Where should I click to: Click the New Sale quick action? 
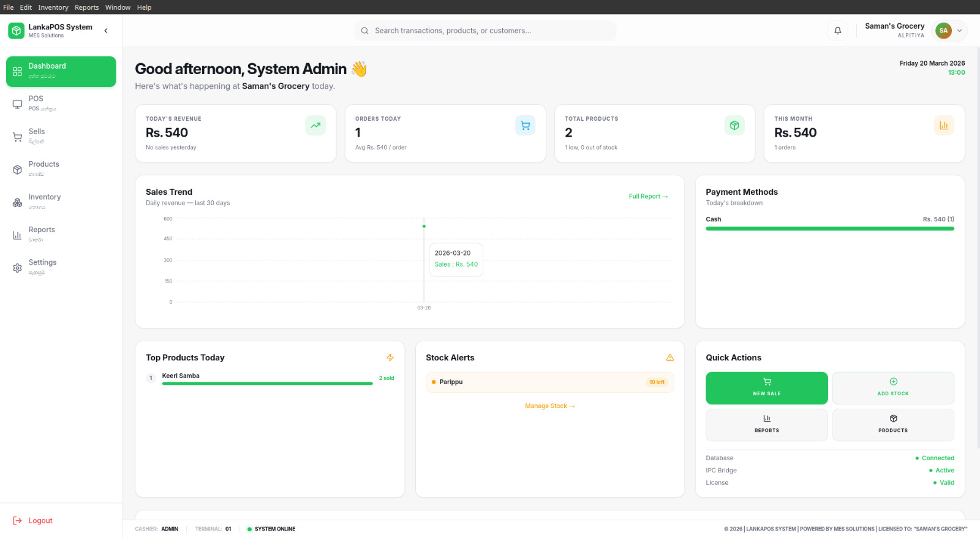(x=767, y=388)
